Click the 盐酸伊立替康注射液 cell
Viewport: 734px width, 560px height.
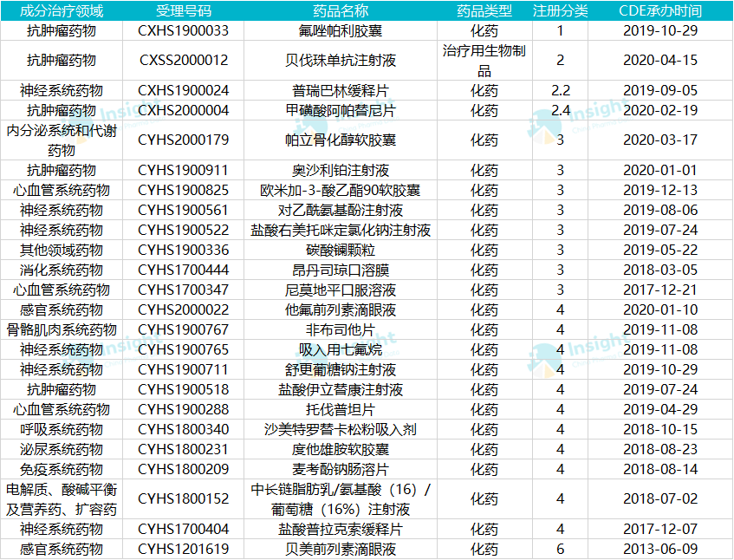click(341, 389)
